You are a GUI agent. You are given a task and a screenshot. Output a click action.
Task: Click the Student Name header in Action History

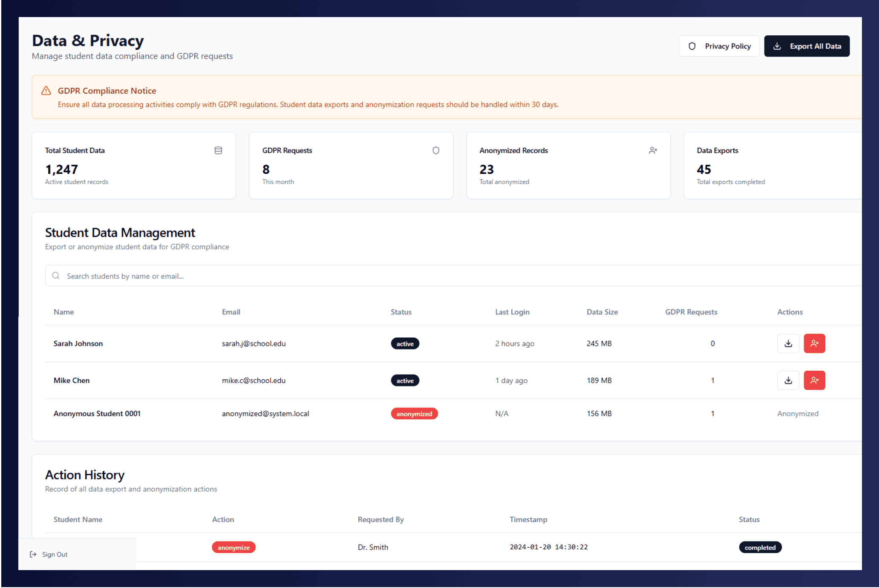point(78,519)
